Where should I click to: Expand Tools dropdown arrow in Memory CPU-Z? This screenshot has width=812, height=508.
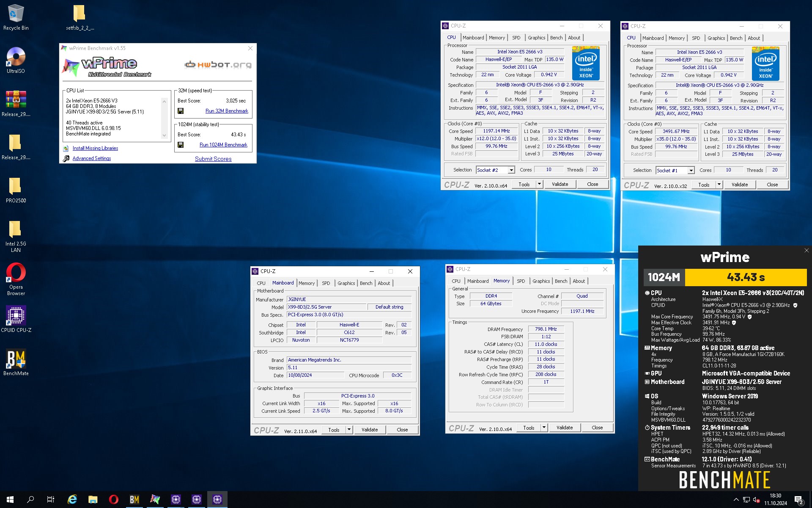click(544, 428)
